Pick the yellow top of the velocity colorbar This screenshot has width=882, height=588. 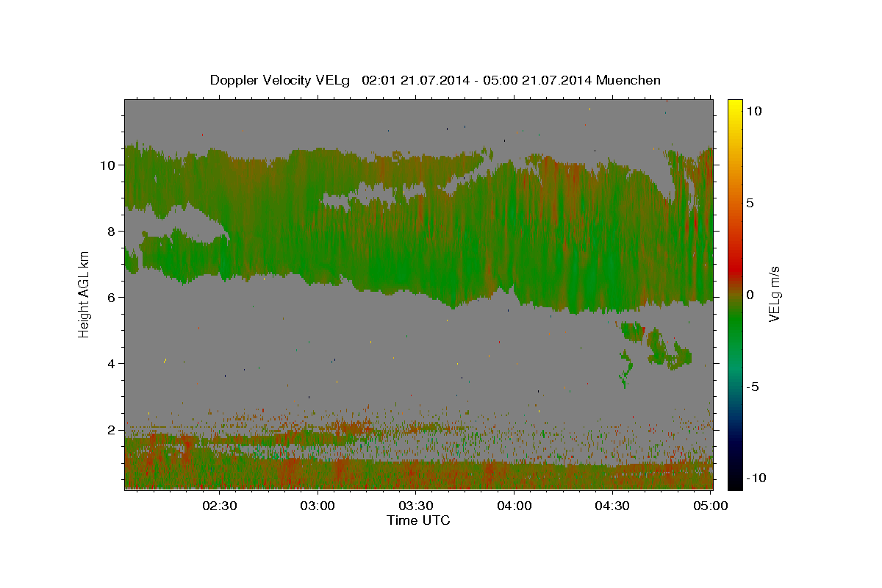click(x=735, y=107)
